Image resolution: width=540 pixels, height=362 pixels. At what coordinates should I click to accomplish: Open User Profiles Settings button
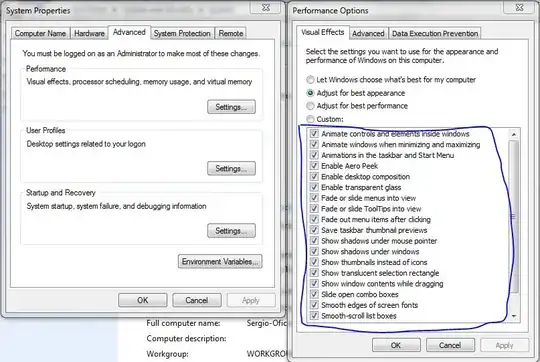[x=231, y=168]
